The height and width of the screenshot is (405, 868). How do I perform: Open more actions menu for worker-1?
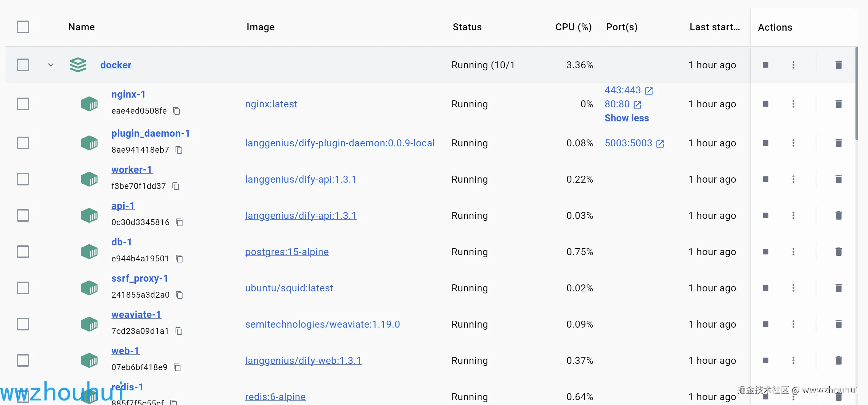click(793, 179)
